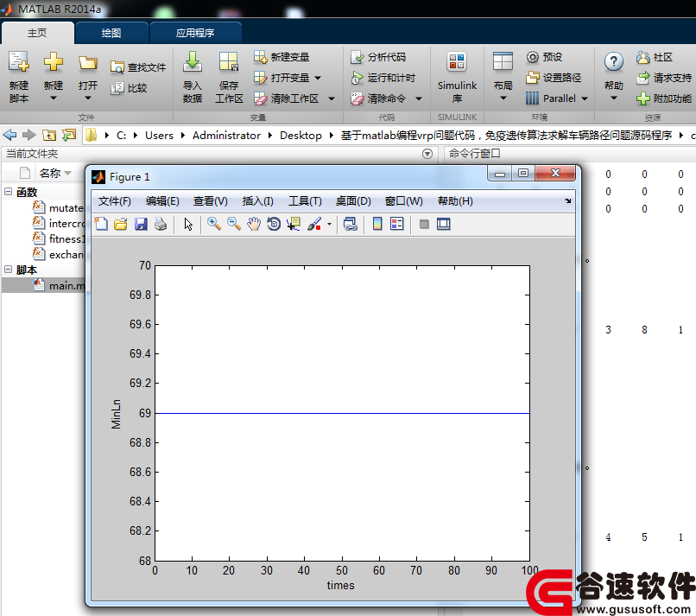Create a new script with 新建脚本
The image size is (696, 616).
coord(19,76)
